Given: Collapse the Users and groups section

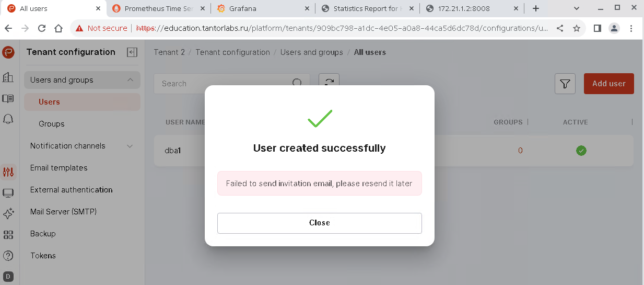Looking at the screenshot, I should [130, 80].
